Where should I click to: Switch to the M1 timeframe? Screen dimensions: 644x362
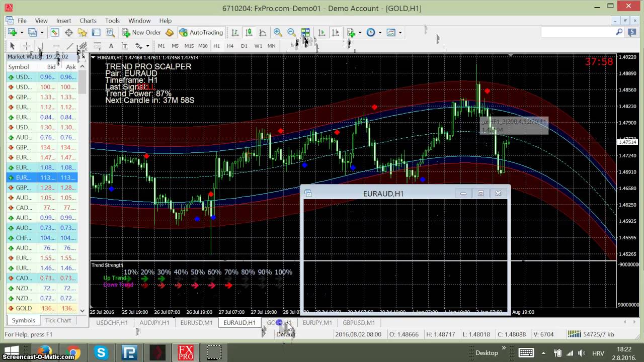click(x=162, y=46)
